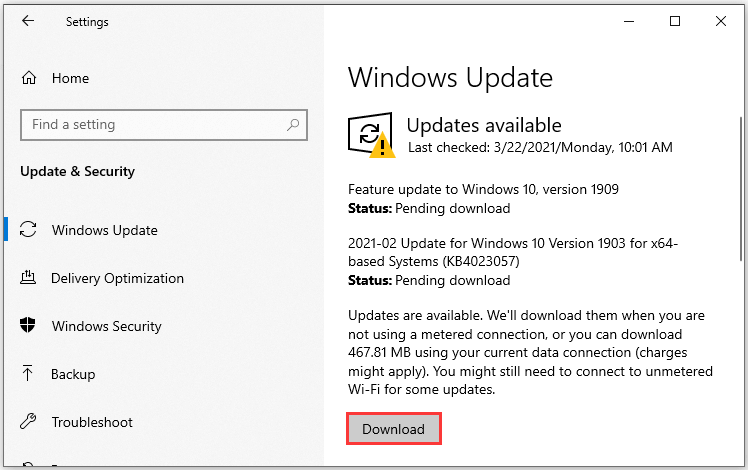Image resolution: width=748 pixels, height=470 pixels.
Task: Click the Updates available status text
Action: click(484, 125)
